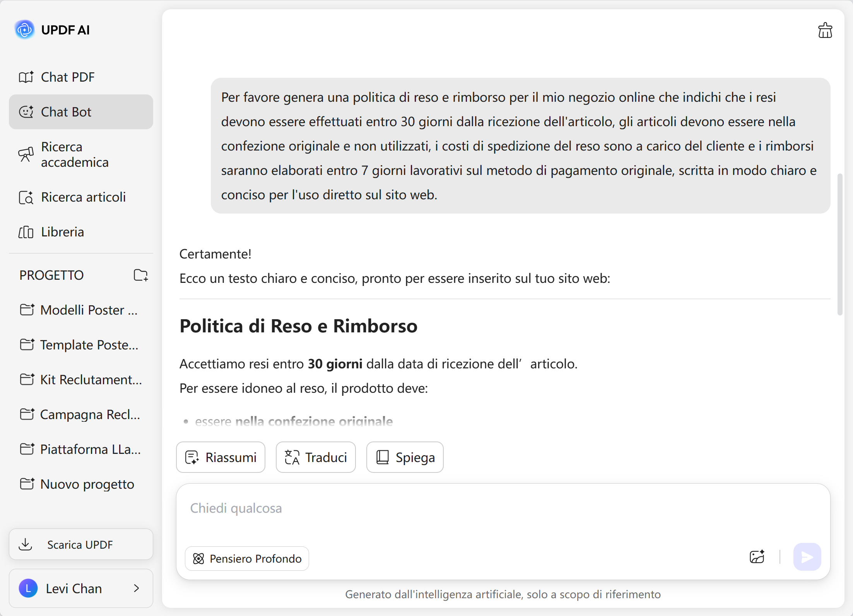Open the Libreria section
Viewport: 853px width, 616px height.
(x=62, y=232)
